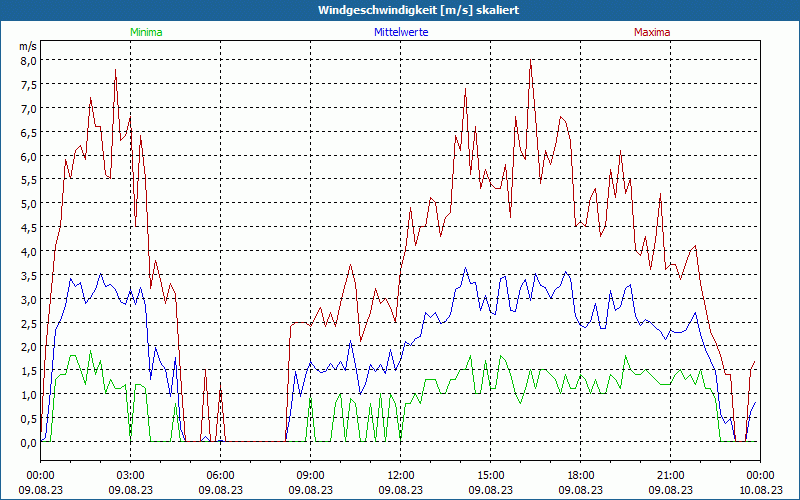
Task: Click the '0,5' y-axis value
Action: [x=29, y=419]
